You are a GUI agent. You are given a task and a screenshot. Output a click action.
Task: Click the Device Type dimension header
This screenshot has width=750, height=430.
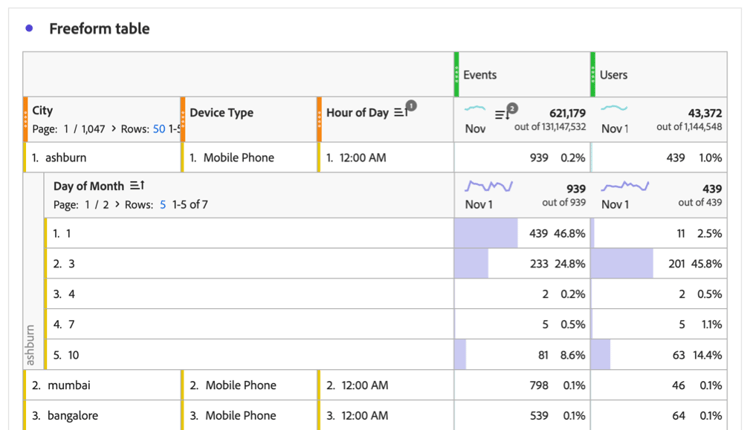click(x=221, y=113)
